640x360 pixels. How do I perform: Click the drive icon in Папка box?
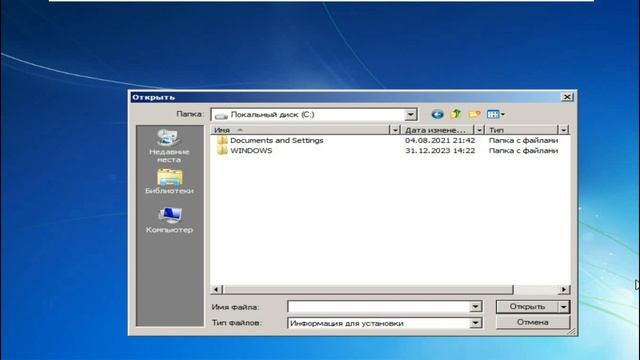tap(221, 116)
